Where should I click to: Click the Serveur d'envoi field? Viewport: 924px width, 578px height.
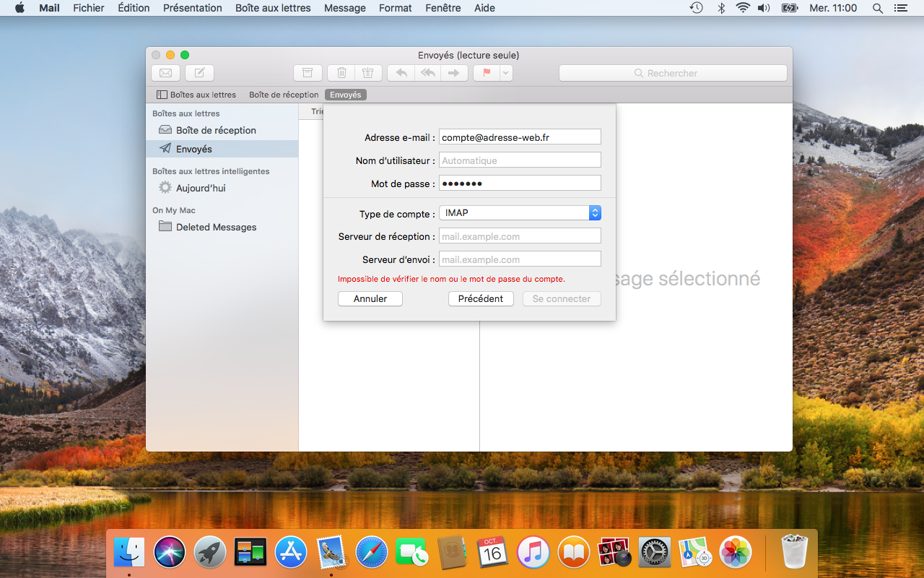click(520, 259)
